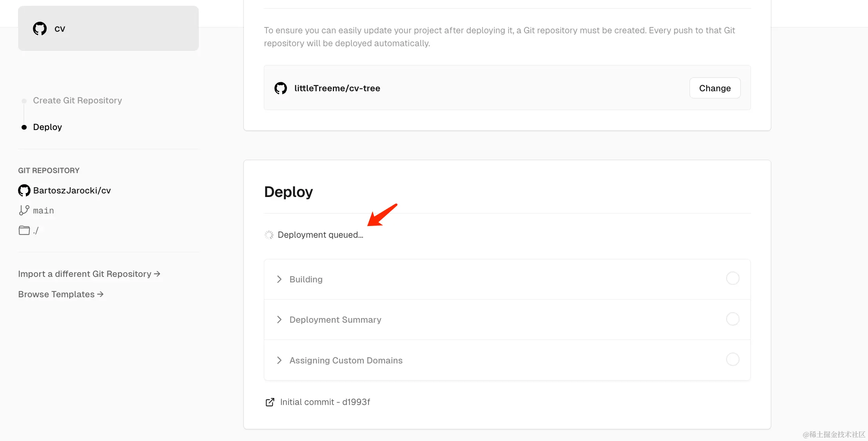This screenshot has height=441, width=868.
Task: Click GitHub icon next to BartoszJarocki/cv
Action: 24,190
